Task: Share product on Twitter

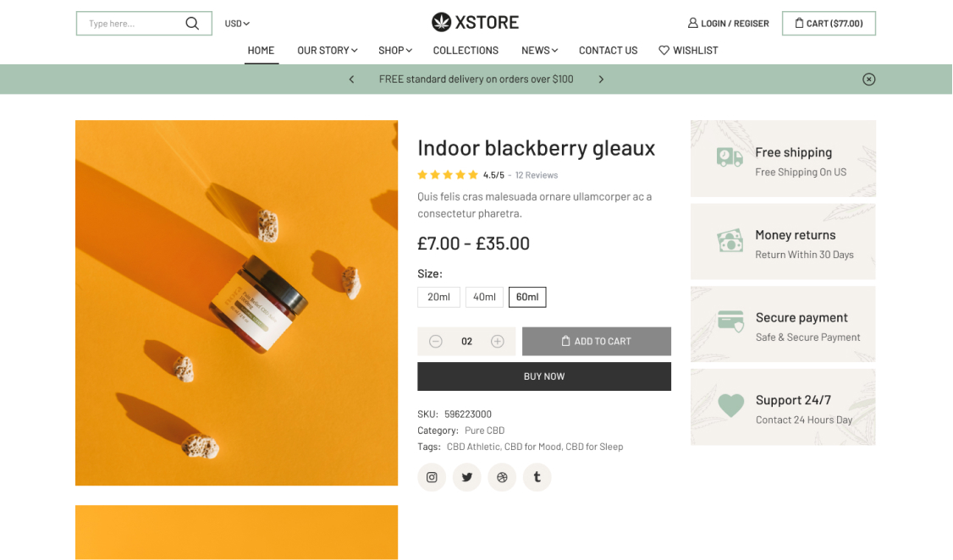Action: click(467, 477)
